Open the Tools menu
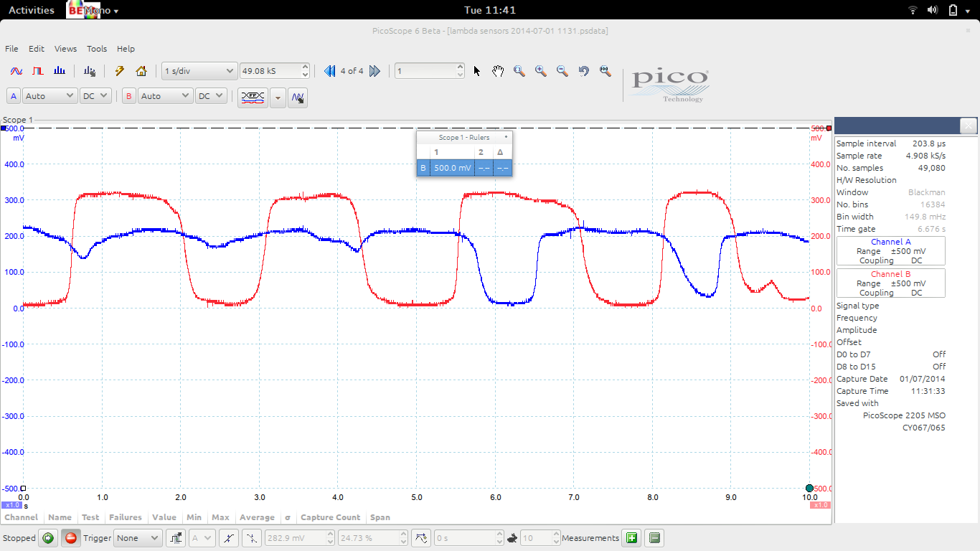The width and height of the screenshot is (980, 551). (97, 49)
